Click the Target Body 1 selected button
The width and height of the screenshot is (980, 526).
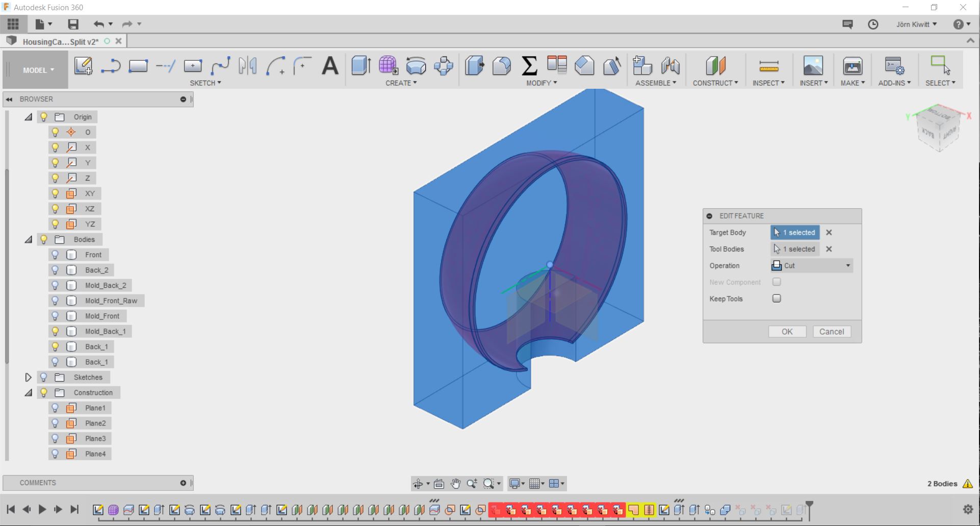[x=795, y=232]
